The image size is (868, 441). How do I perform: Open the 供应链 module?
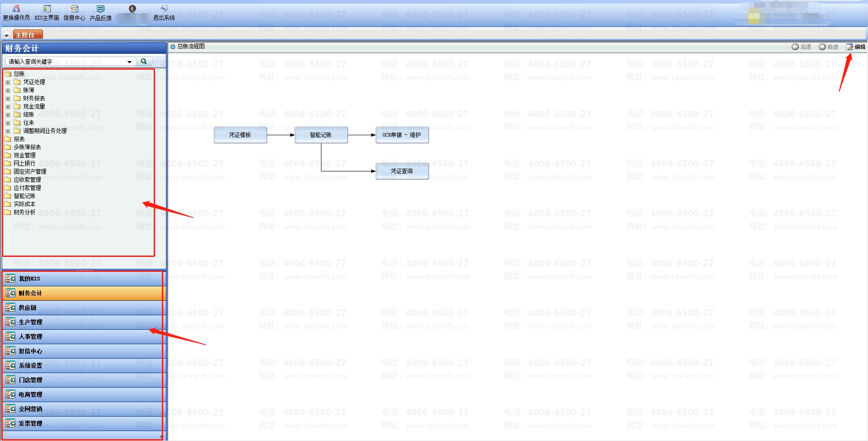coord(84,308)
